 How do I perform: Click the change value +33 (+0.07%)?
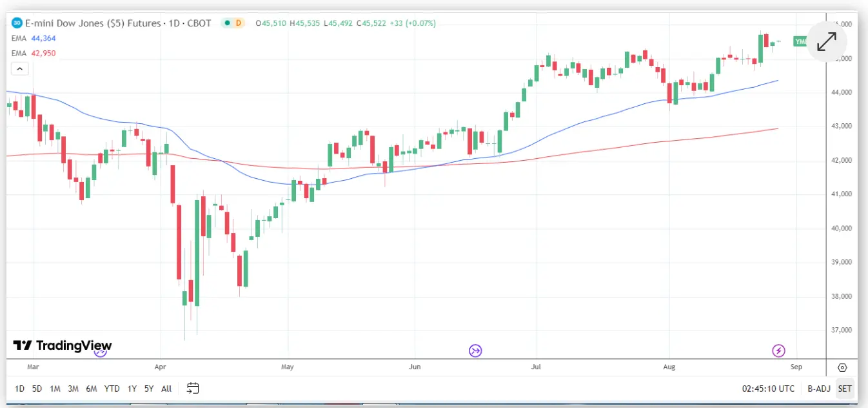click(x=413, y=23)
